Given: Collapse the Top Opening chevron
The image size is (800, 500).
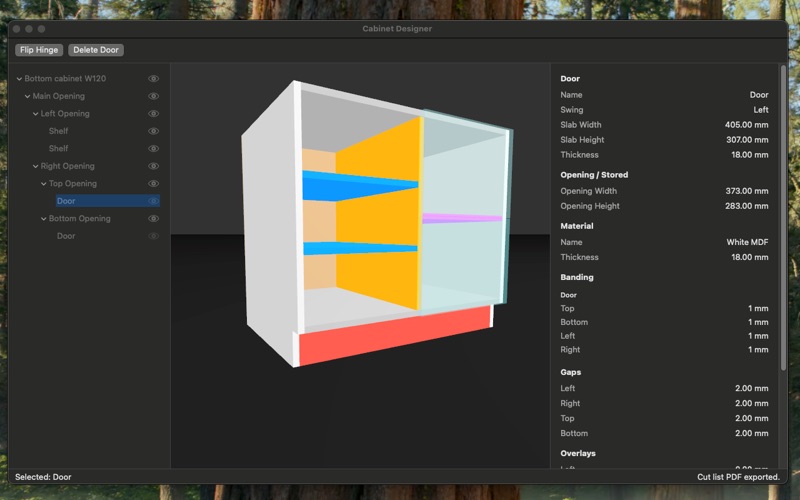Looking at the screenshot, I should tap(44, 183).
